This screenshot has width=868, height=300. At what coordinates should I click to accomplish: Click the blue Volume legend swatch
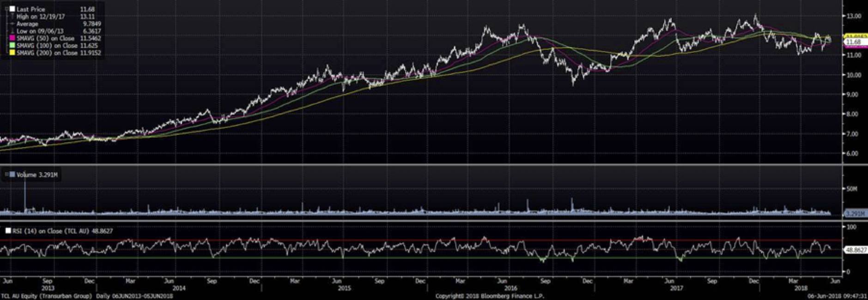point(12,175)
